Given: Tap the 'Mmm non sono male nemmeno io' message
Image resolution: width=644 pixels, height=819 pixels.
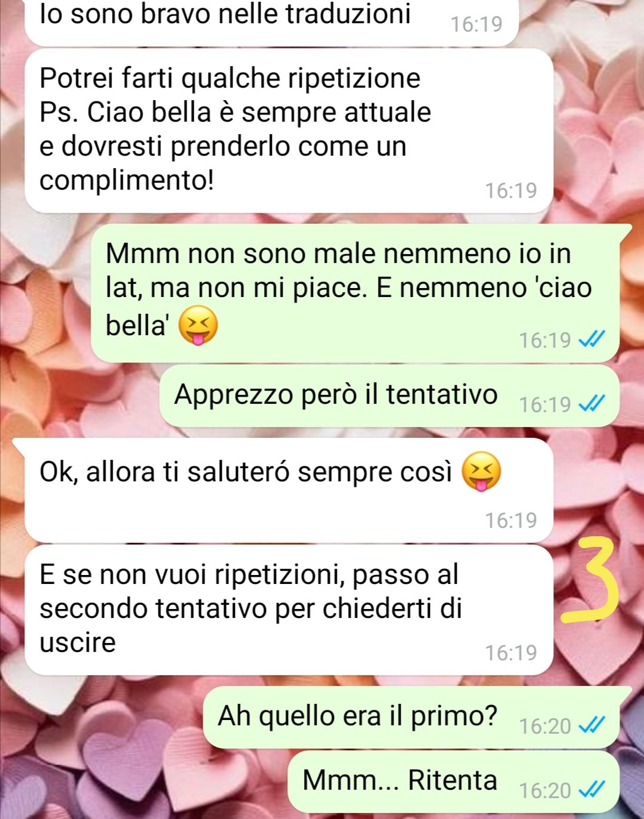Looking at the screenshot, I should [x=355, y=293].
